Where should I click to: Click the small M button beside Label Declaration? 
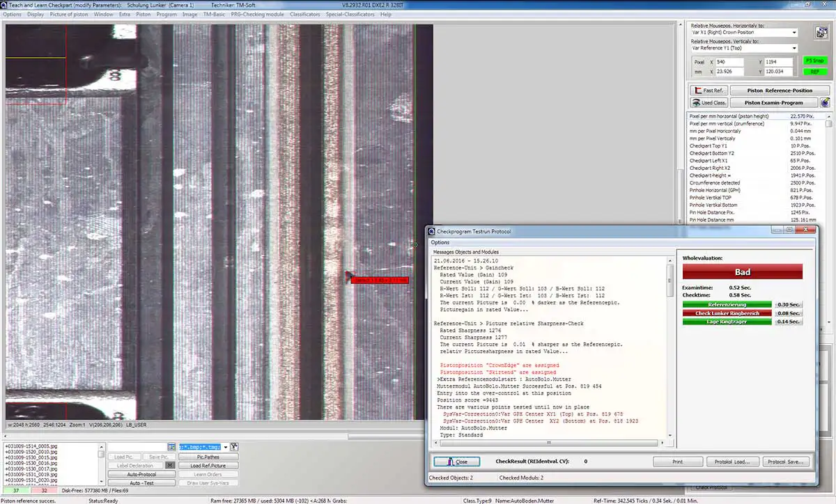click(x=170, y=465)
